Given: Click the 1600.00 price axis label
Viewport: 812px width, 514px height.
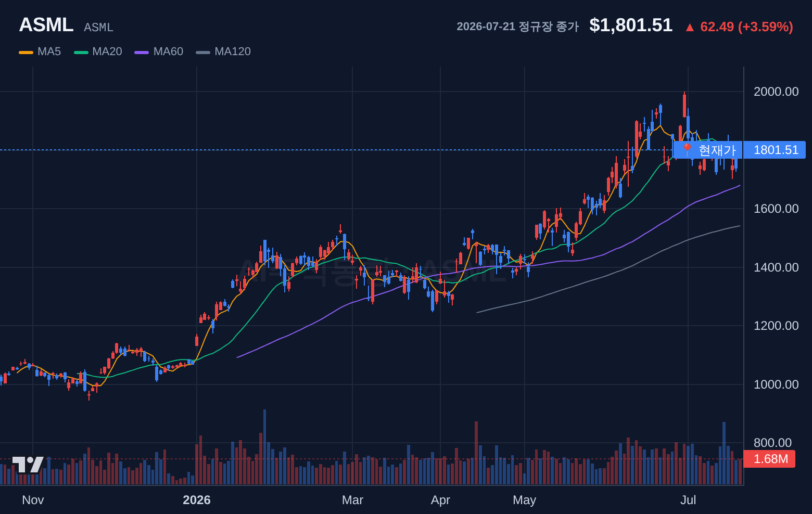Looking at the screenshot, I should (776, 209).
